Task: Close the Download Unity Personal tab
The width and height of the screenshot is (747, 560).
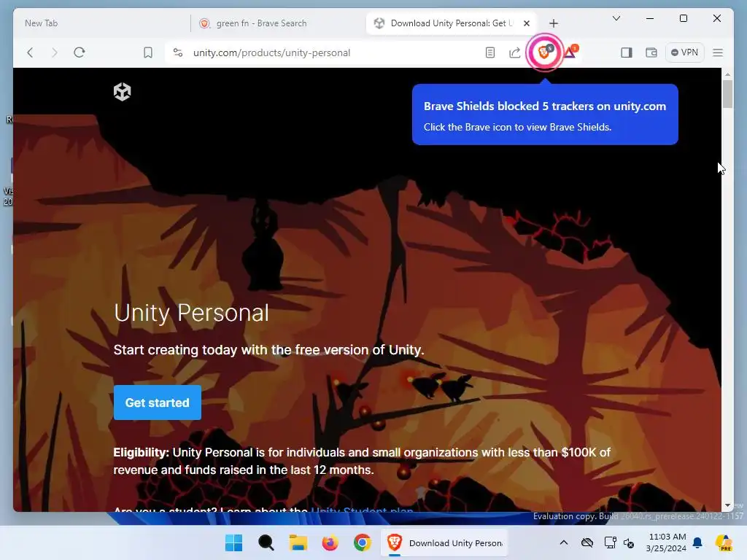Action: point(527,23)
